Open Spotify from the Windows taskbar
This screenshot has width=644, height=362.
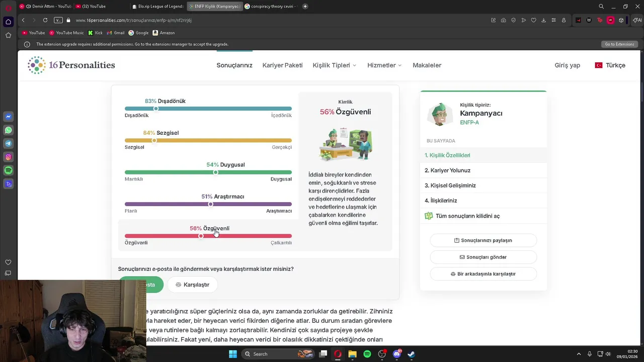tap(367, 354)
